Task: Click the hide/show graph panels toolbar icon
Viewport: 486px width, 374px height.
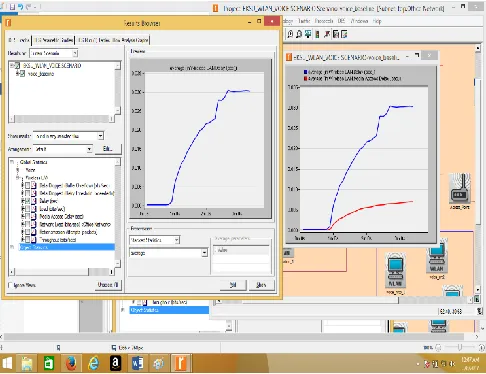Action: pos(344,34)
